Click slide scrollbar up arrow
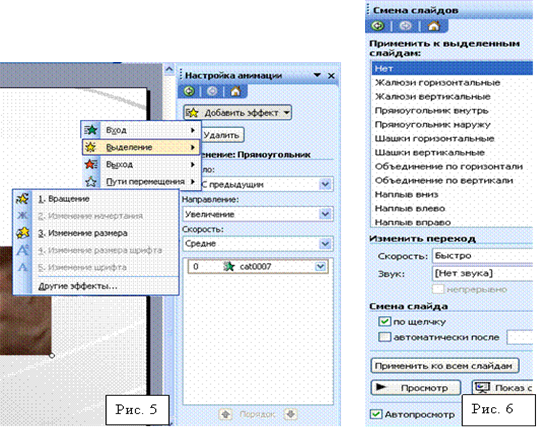The image size is (537, 428). point(169,70)
